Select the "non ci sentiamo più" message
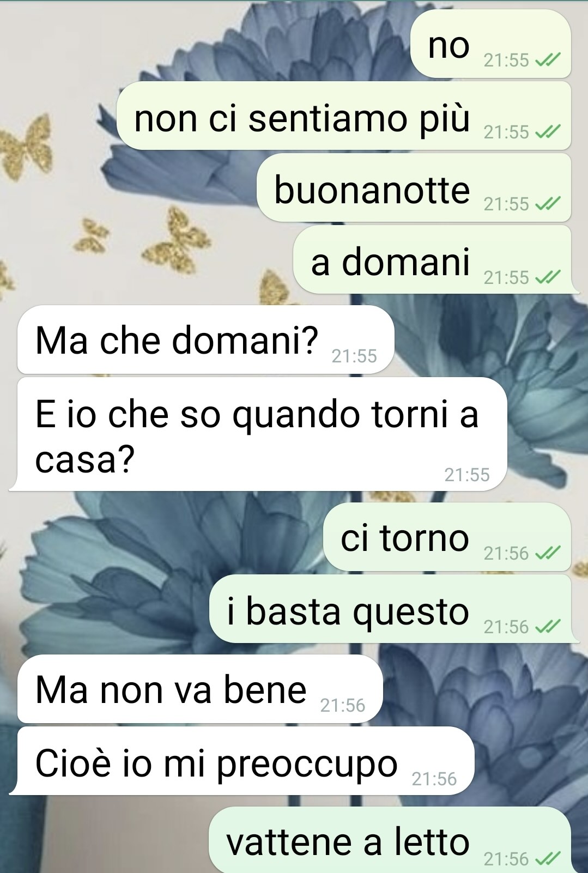The width and height of the screenshot is (588, 873). pyautogui.click(x=344, y=116)
